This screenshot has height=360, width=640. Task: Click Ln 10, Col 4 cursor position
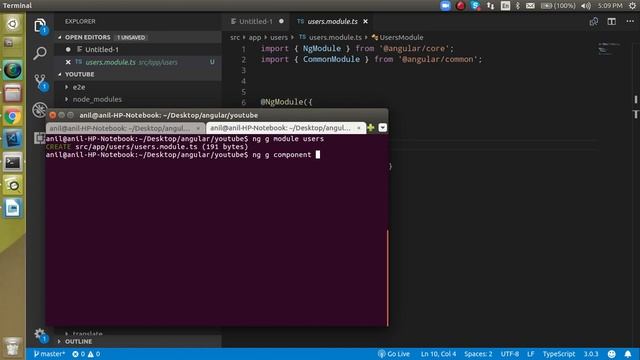(x=438, y=354)
